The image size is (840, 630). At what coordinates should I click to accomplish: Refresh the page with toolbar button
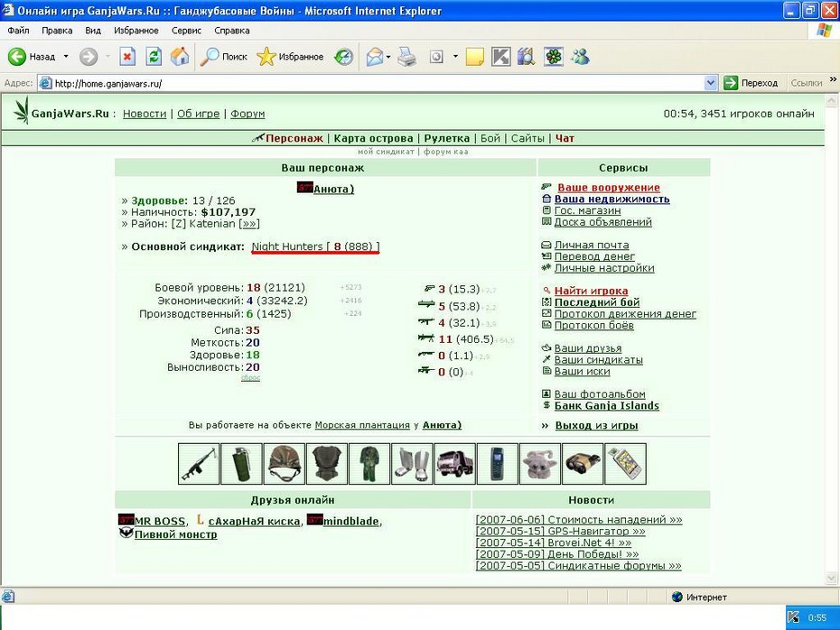tap(154, 56)
